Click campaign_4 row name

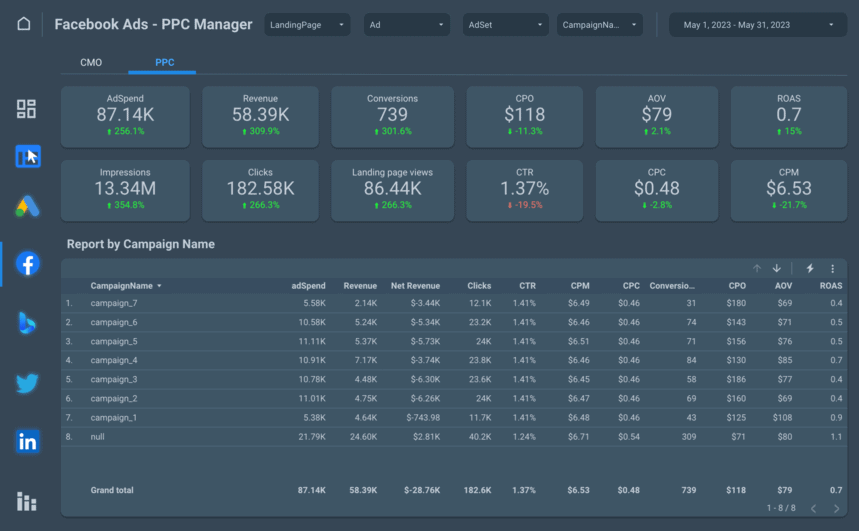click(x=114, y=361)
